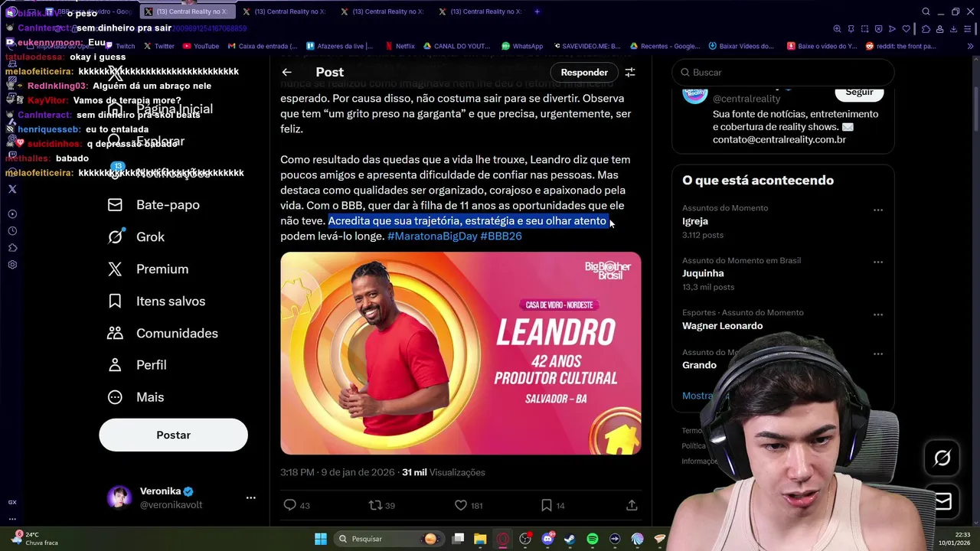
Task: Click the Buscar search field
Action: [x=782, y=72]
